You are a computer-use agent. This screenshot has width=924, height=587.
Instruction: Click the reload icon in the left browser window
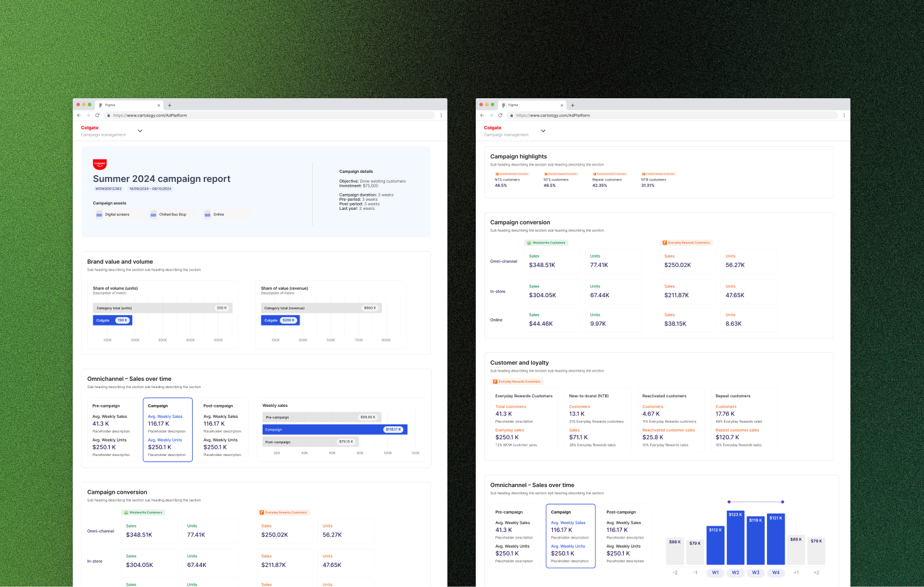click(x=97, y=115)
